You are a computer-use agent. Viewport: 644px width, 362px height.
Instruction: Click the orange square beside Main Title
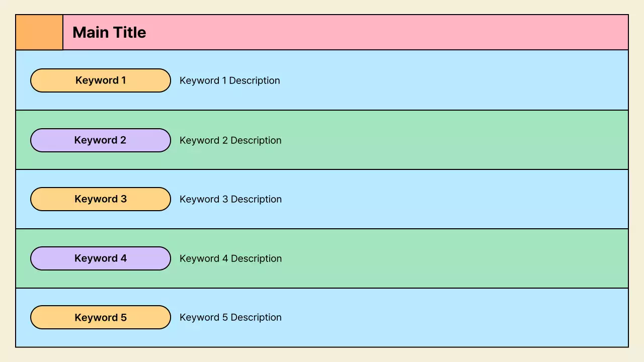coord(39,33)
